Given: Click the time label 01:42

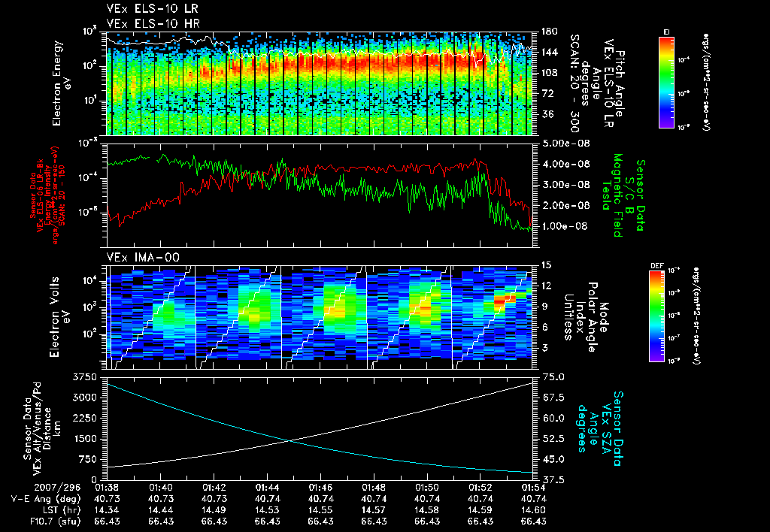Looking at the screenshot, I should [x=214, y=488].
